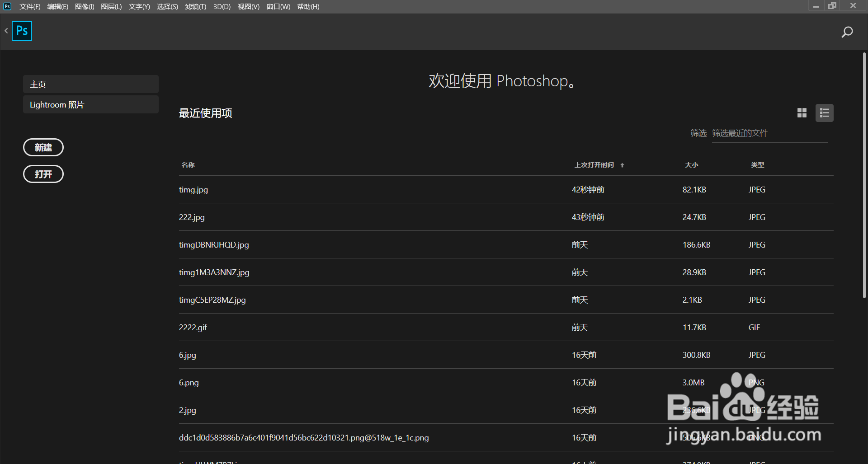Open the 文件(F) menu
Screen dimensions: 868x464
coord(30,6)
